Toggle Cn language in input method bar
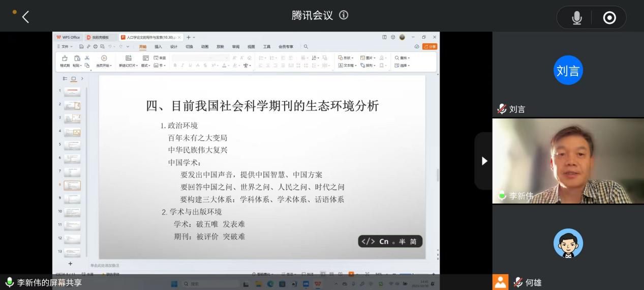 384,242
